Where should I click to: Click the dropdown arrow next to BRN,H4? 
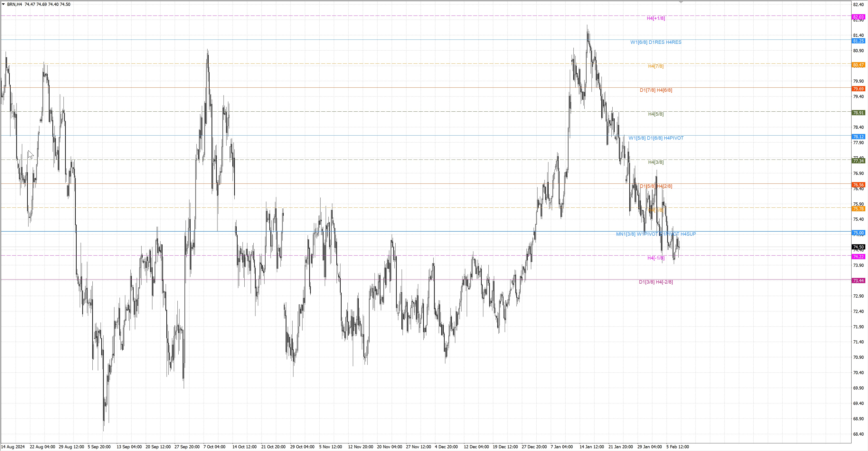point(3,4)
